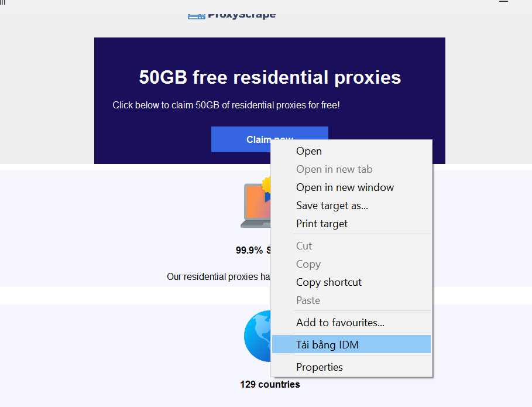Screen dimensions: 532x407
Task: Click the Copy menu entry
Action: 308,264
